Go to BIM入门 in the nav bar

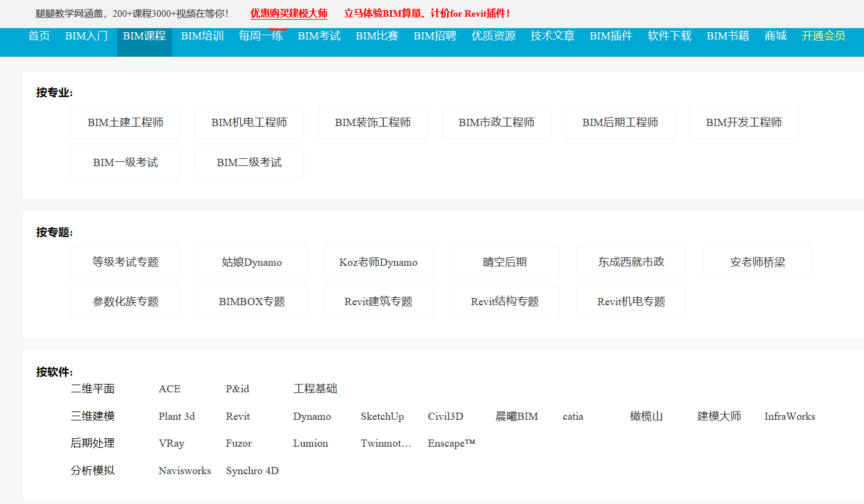click(87, 36)
